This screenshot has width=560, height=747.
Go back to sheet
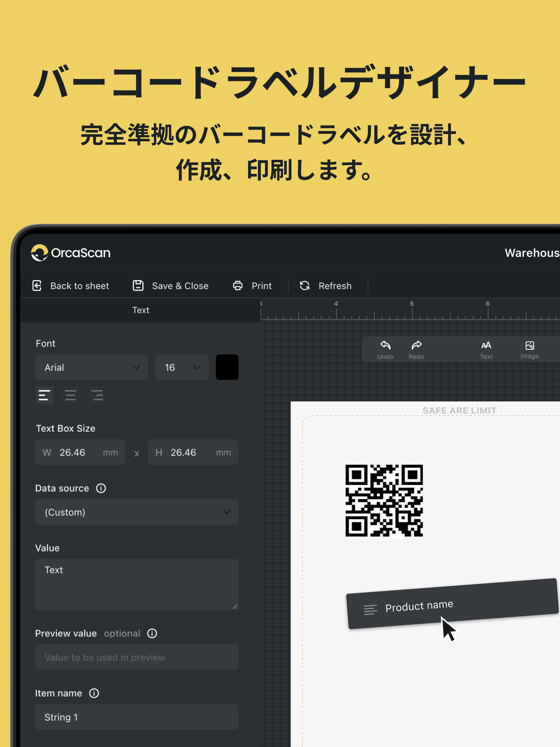point(71,286)
